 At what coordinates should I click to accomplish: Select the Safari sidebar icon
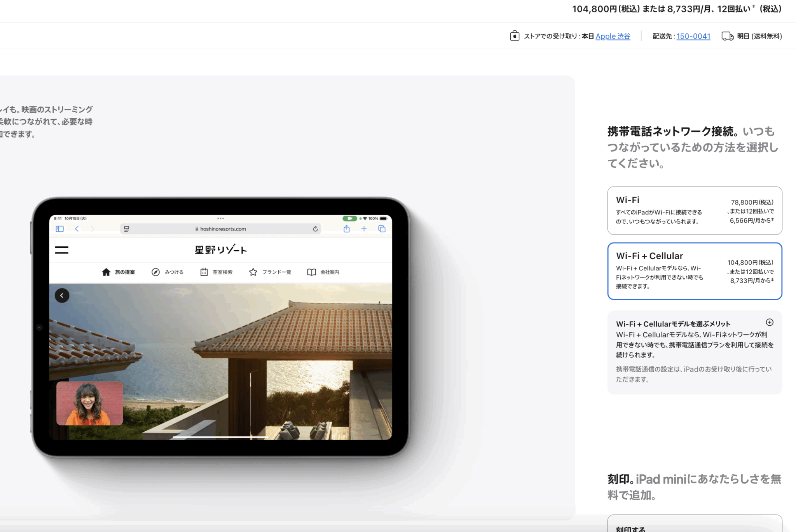pyautogui.click(x=59, y=229)
